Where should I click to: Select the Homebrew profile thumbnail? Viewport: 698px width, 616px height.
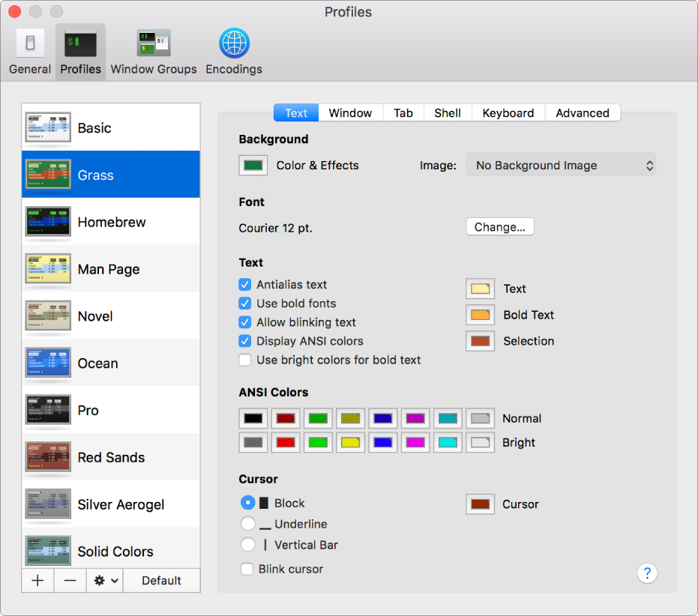pos(48,222)
